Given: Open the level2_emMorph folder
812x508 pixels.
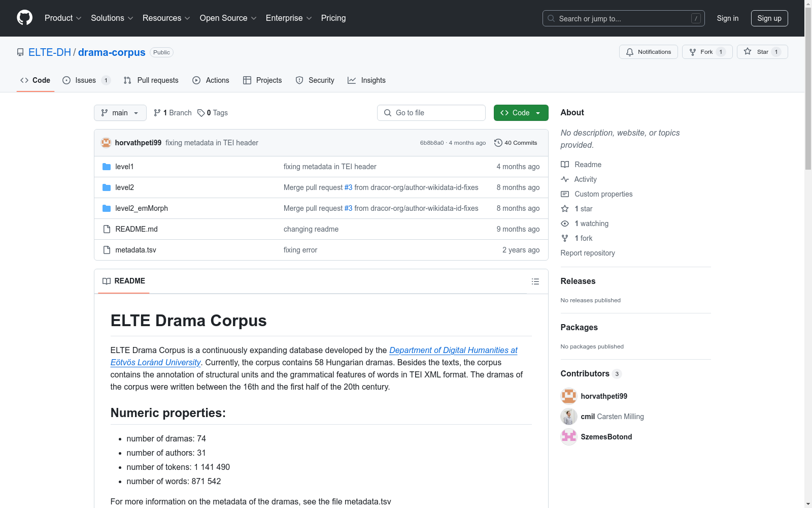Looking at the screenshot, I should (141, 208).
